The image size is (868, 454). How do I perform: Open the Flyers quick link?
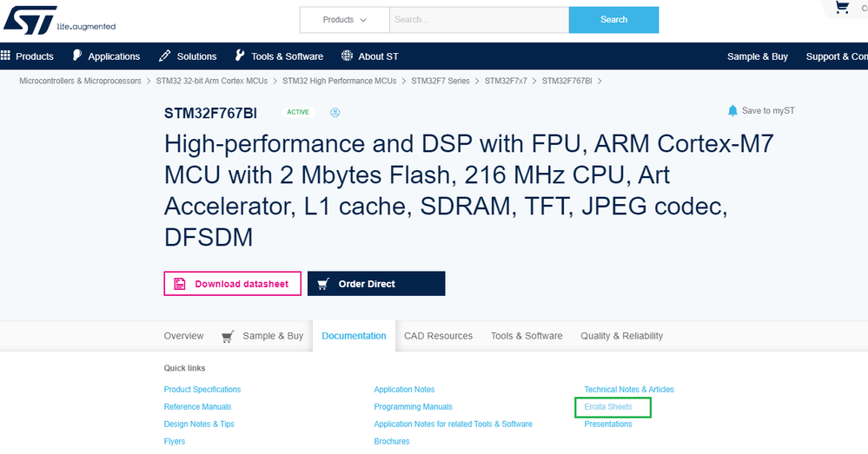pyautogui.click(x=175, y=441)
